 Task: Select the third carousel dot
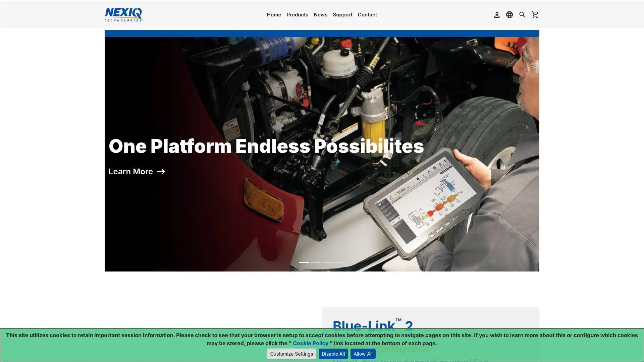[328, 262]
